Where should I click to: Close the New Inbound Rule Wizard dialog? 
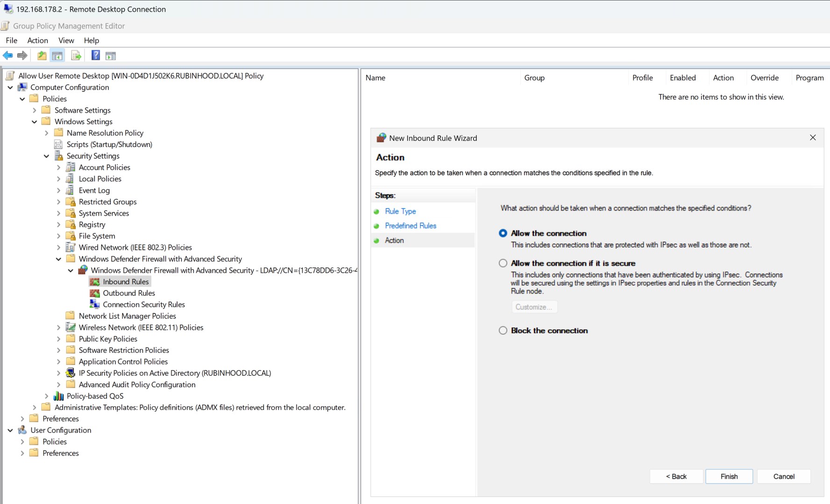click(x=813, y=138)
